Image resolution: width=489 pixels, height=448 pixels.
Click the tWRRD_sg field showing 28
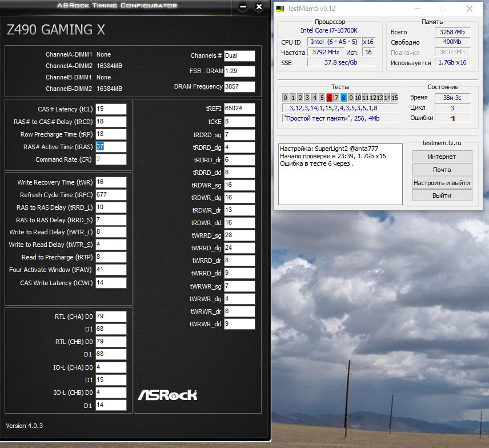coord(239,235)
